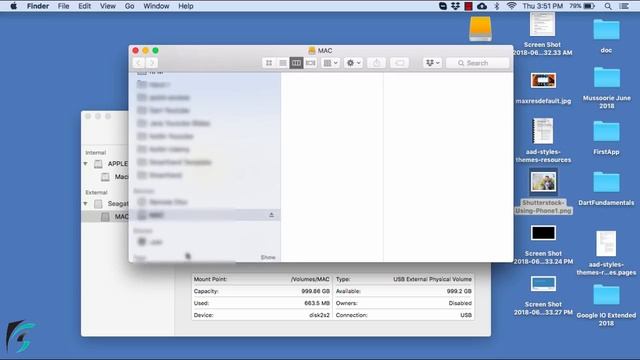Open the Go menu

click(129, 6)
